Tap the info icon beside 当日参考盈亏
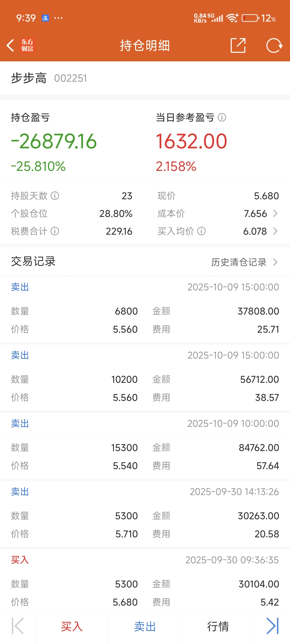This screenshot has height=644, width=290. click(x=222, y=117)
